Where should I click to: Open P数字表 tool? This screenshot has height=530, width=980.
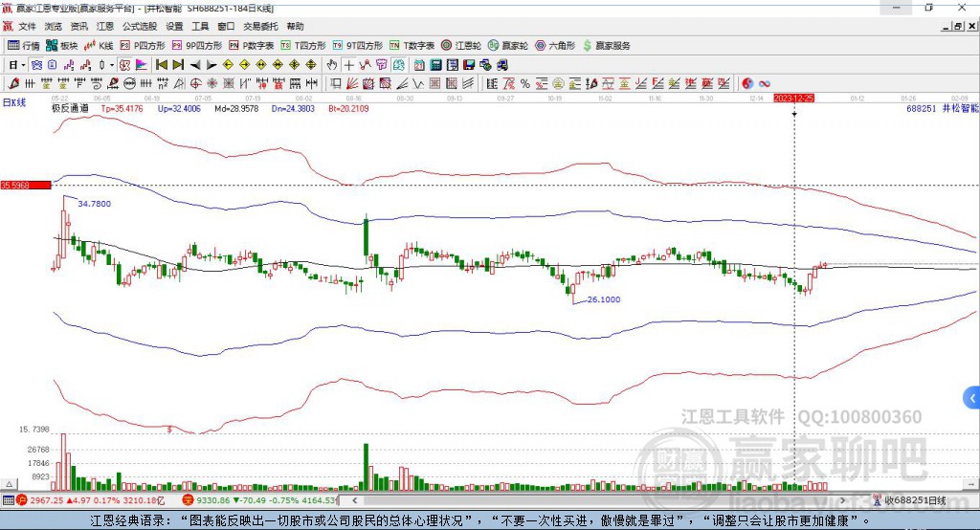(x=252, y=46)
